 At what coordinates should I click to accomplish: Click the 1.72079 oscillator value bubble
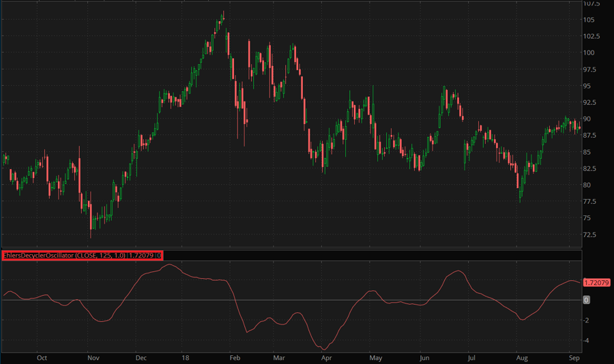595,282
